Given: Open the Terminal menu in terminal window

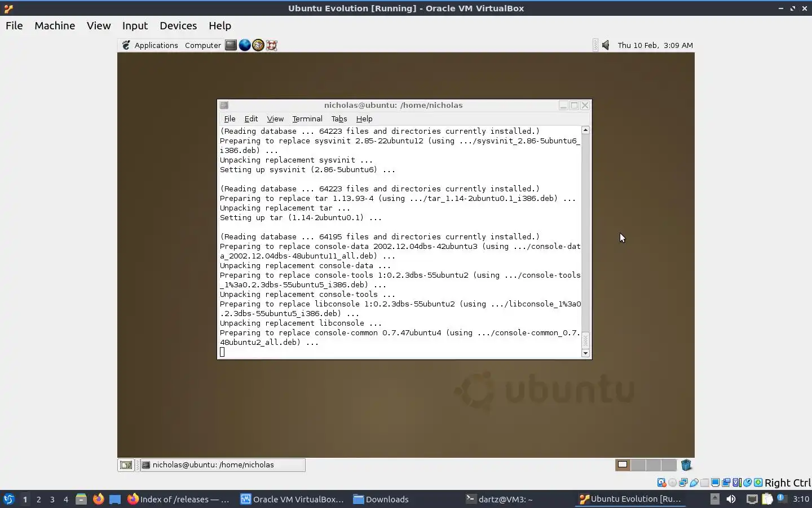Looking at the screenshot, I should 307,119.
